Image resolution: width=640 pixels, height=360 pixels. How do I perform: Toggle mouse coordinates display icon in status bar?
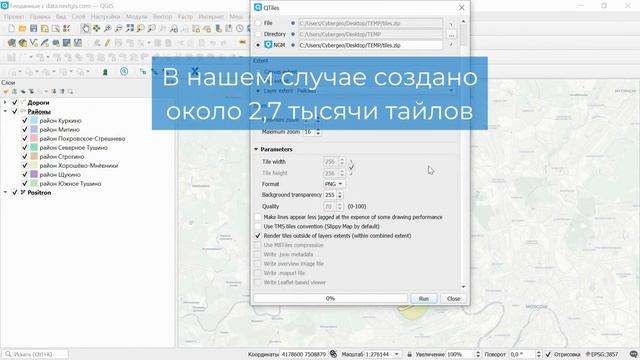[x=333, y=354]
